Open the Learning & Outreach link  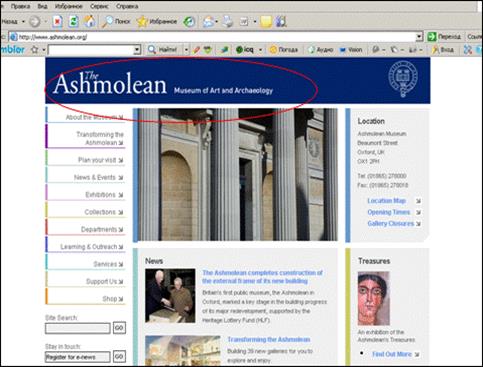point(92,247)
